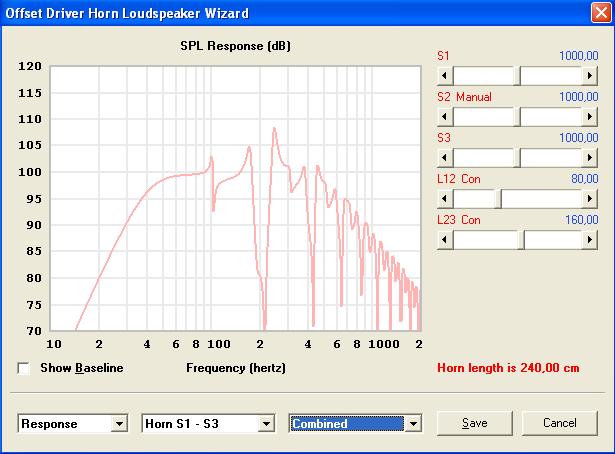Image resolution: width=615 pixels, height=454 pixels.
Task: Click the L12 Con label
Action: [x=459, y=179]
